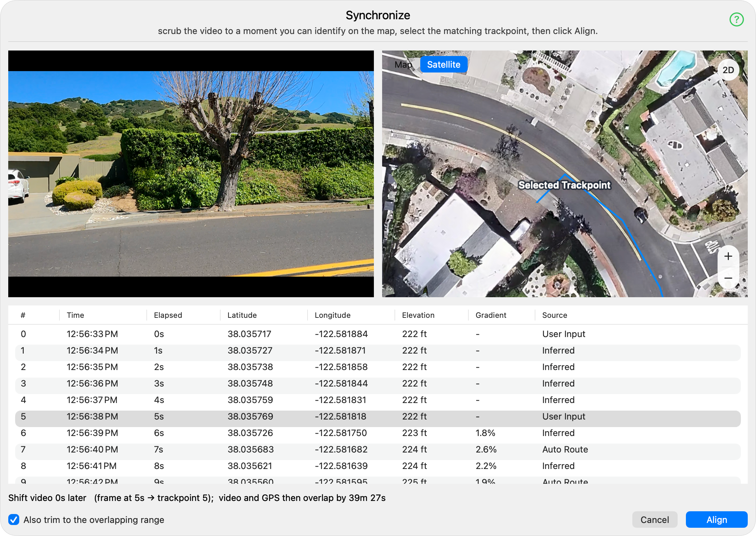This screenshot has height=536, width=756.
Task: Uncheck Also trim to the overlapping range
Action: (x=14, y=520)
